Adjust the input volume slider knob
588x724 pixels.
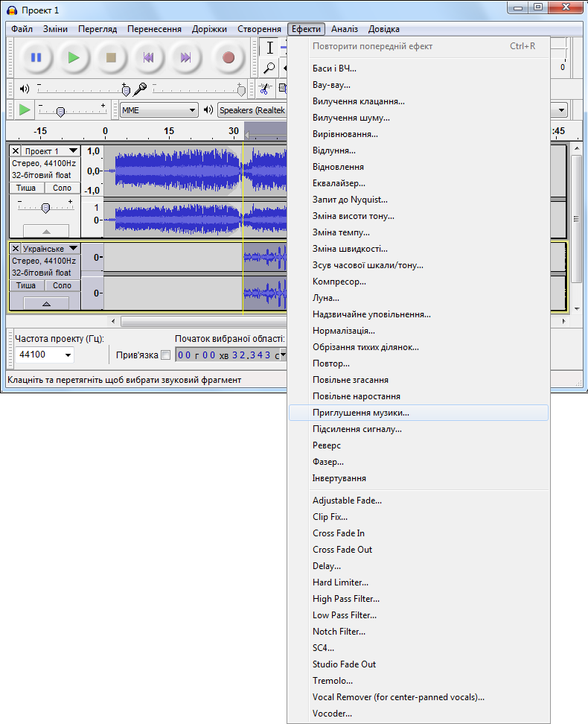tap(241, 89)
